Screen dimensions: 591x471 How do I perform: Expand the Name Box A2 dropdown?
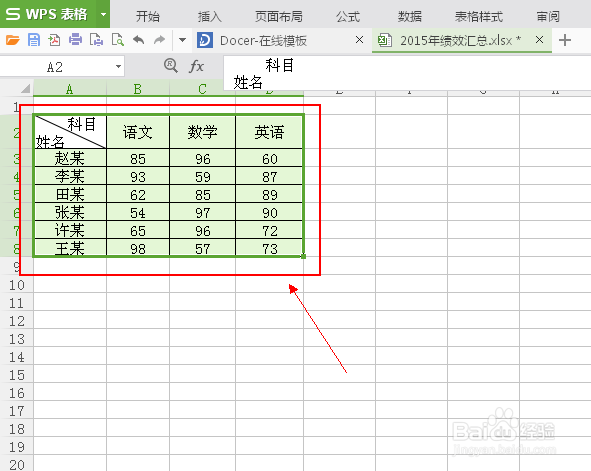pos(118,67)
